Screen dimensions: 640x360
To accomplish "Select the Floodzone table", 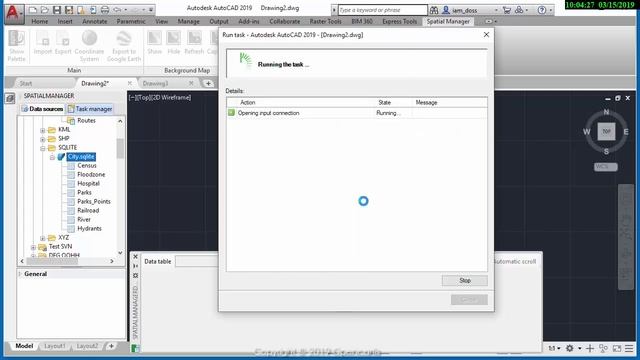I will pyautogui.click(x=91, y=174).
